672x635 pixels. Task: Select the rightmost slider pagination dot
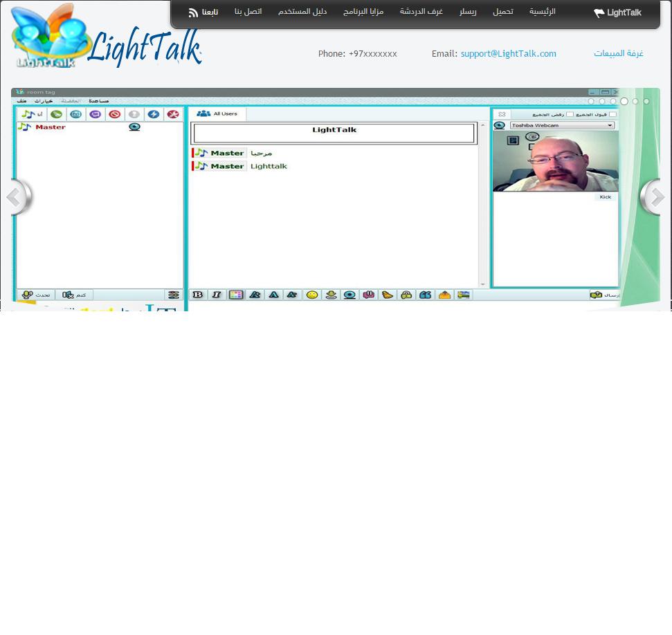[646, 102]
